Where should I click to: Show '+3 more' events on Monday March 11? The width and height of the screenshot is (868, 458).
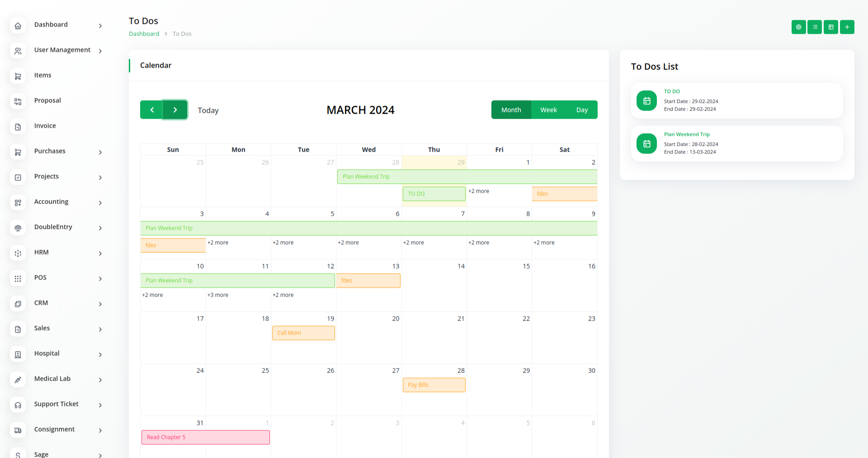click(218, 295)
